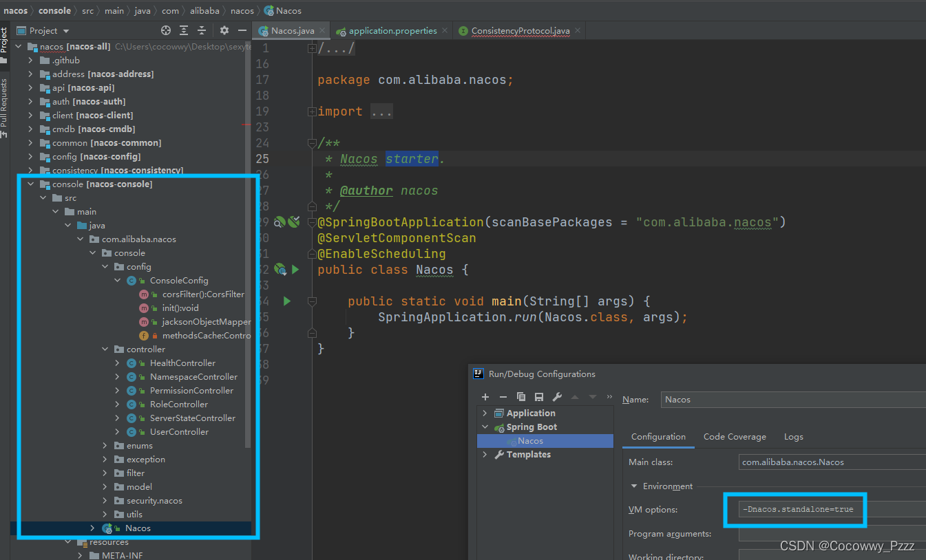Click VM options field
This screenshot has height=560, width=926.
pyautogui.click(x=832, y=510)
